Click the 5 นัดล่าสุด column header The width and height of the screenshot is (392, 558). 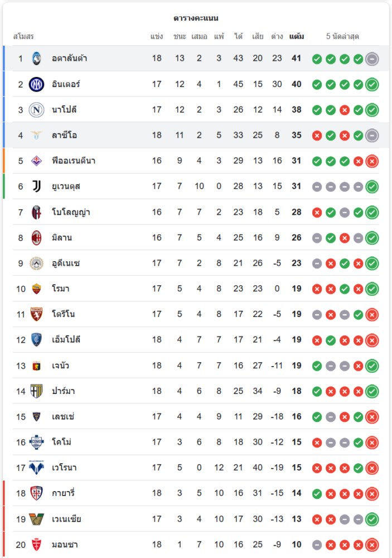coord(342,37)
